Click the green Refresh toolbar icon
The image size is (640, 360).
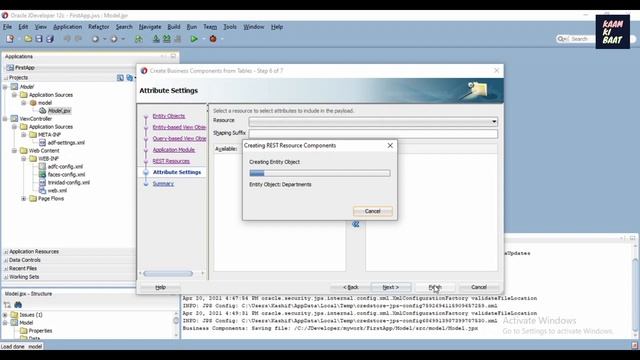pyautogui.click(x=139, y=39)
